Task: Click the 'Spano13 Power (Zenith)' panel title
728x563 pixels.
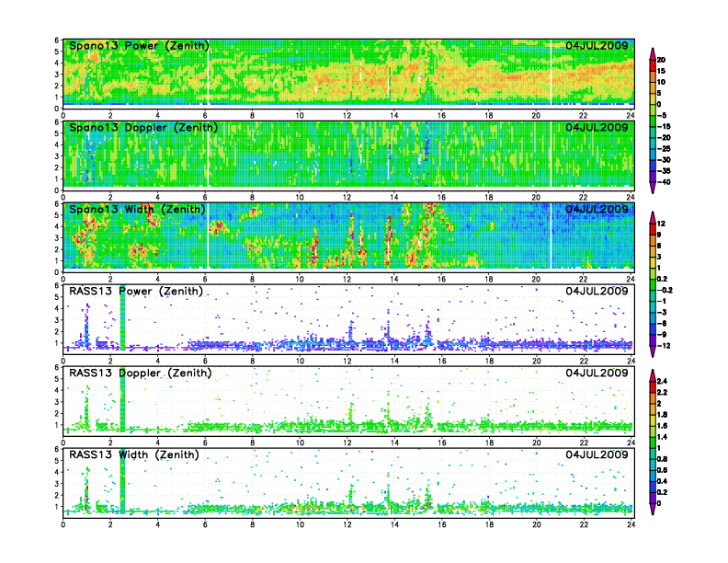Action: (140, 46)
